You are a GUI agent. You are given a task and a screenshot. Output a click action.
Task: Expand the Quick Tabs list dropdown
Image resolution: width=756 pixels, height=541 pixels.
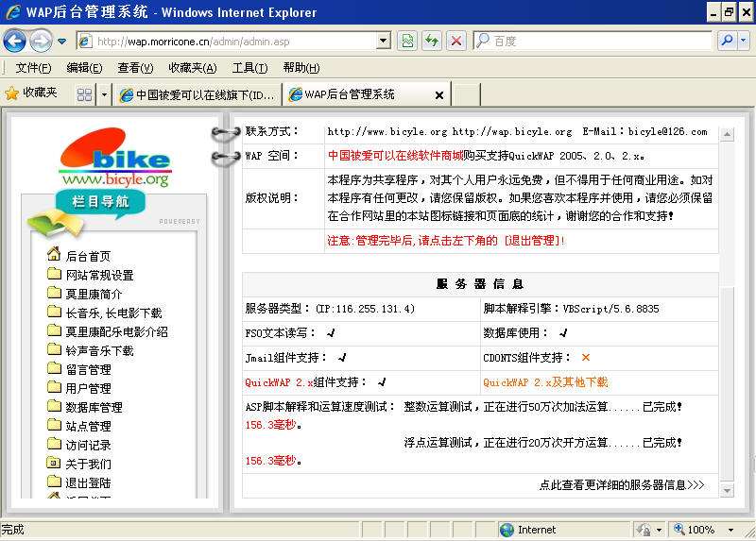click(x=104, y=94)
